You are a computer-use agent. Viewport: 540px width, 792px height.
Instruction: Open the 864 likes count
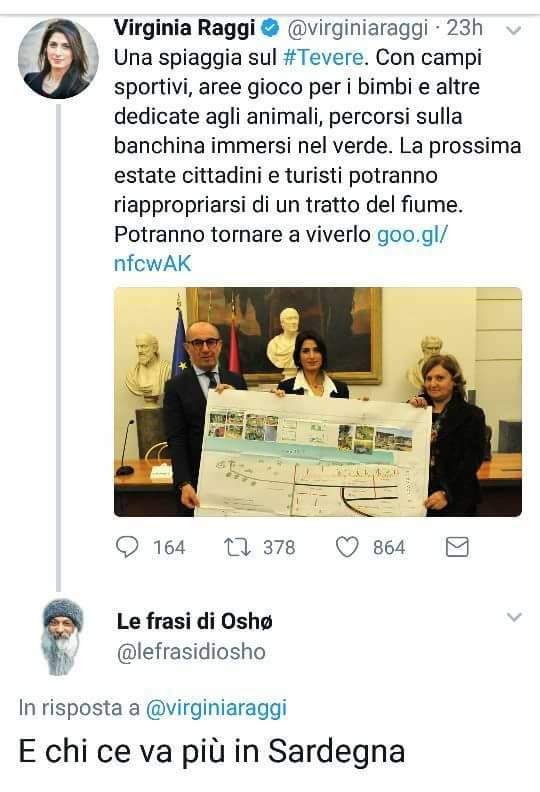389,548
